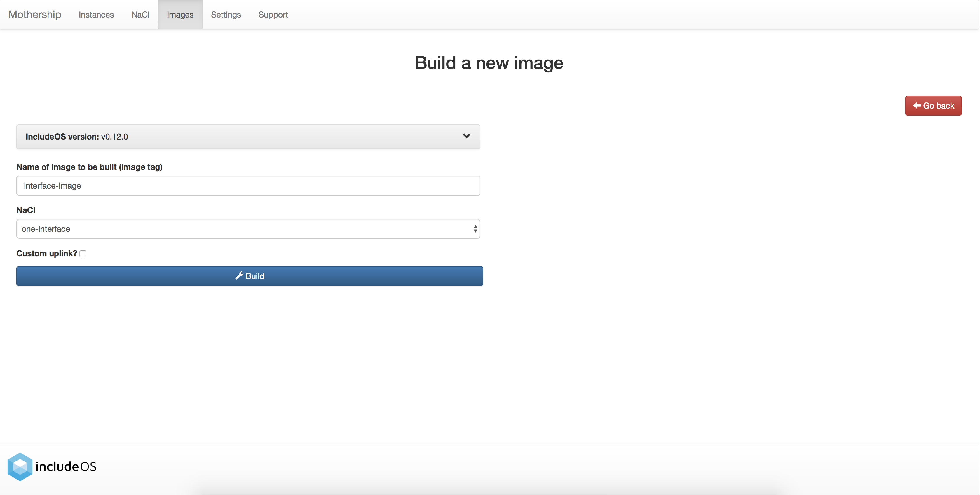Focus the image tag name input field
980x495 pixels.
(248, 186)
